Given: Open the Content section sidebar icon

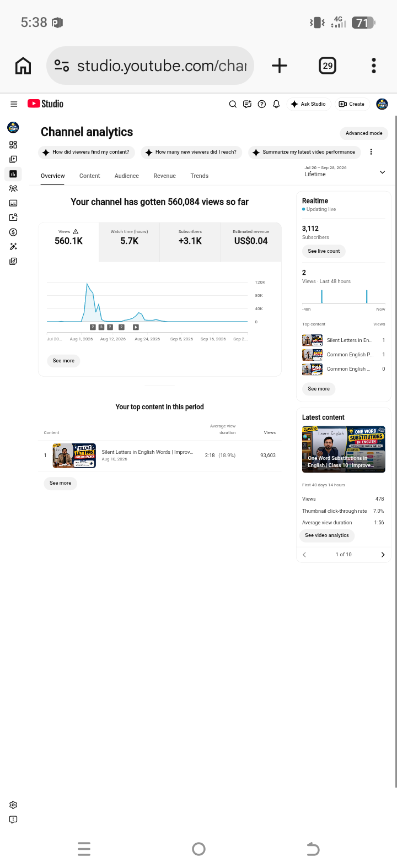Looking at the screenshot, I should pyautogui.click(x=13, y=159).
